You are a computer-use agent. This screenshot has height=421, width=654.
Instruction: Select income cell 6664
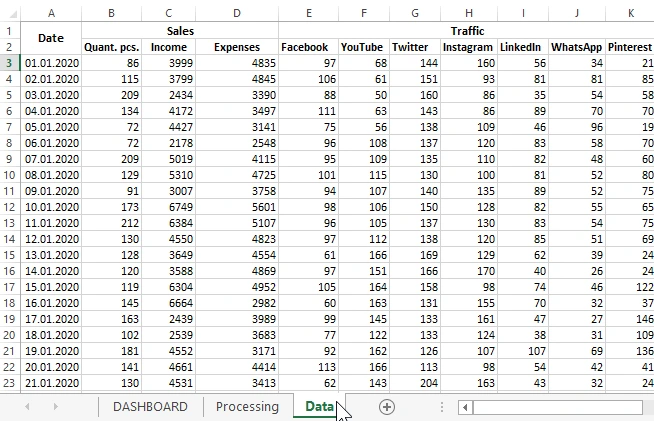pos(169,303)
